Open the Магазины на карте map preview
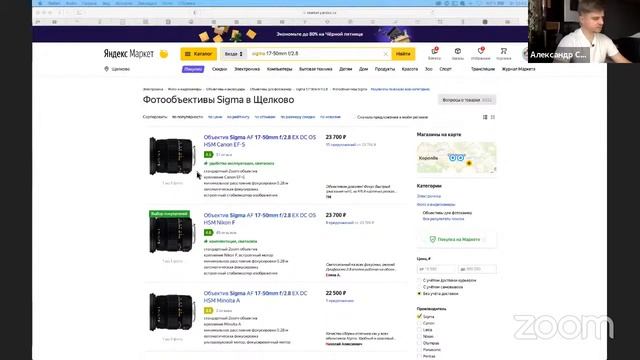Image resolution: width=640 pixels, height=360 pixels. [x=456, y=158]
